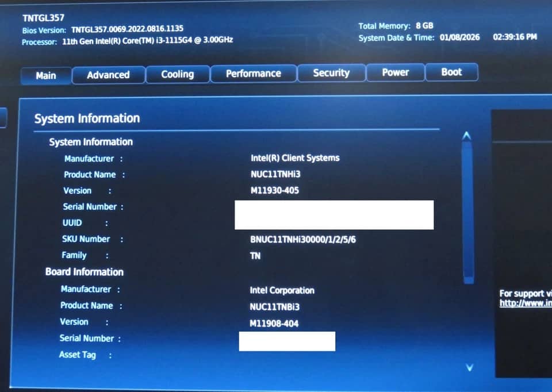Click Intel(R) Client Systems manufacturer value
The width and height of the screenshot is (552, 392).
(295, 158)
